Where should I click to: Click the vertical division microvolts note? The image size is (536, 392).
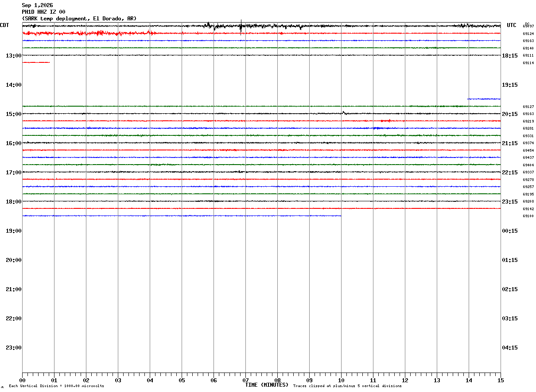coord(56,386)
